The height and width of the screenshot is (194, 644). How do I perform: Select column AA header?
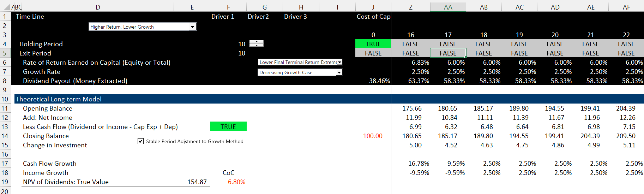click(x=448, y=7)
